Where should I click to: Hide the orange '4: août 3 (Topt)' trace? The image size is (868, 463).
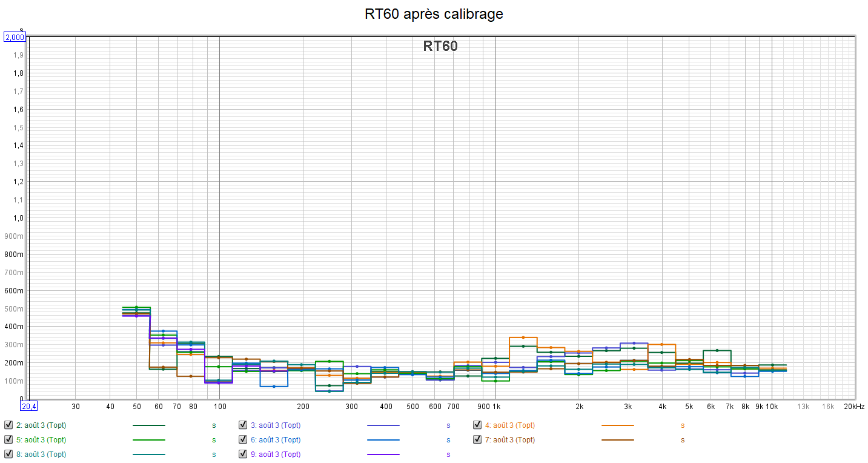pos(477,425)
